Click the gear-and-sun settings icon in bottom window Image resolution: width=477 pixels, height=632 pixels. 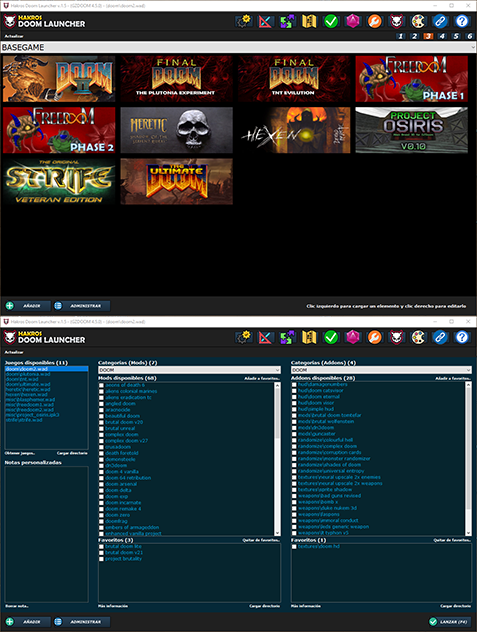(243, 337)
